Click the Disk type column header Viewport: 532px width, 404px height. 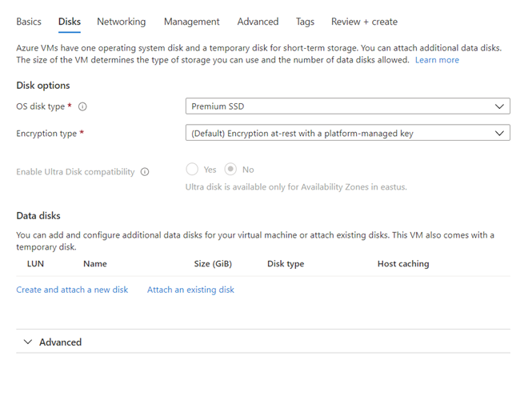[286, 264]
